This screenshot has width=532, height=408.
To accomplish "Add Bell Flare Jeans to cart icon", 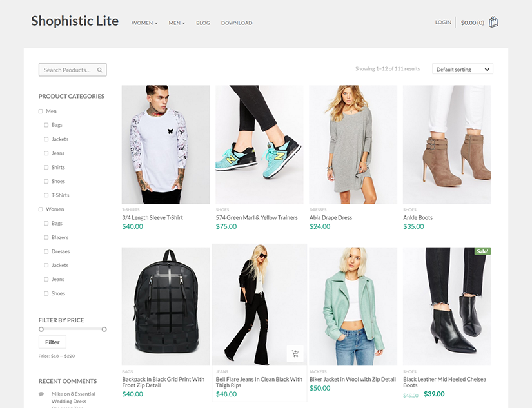I will [295, 354].
